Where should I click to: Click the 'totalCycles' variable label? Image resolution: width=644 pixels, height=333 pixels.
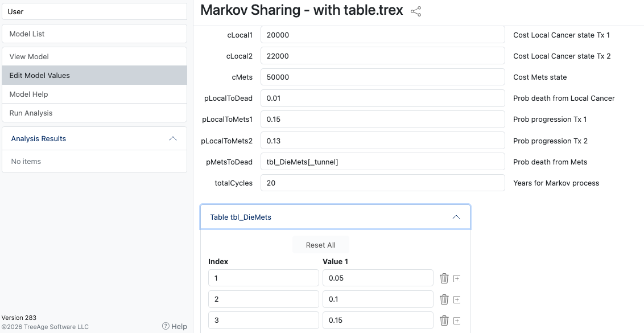tap(234, 183)
